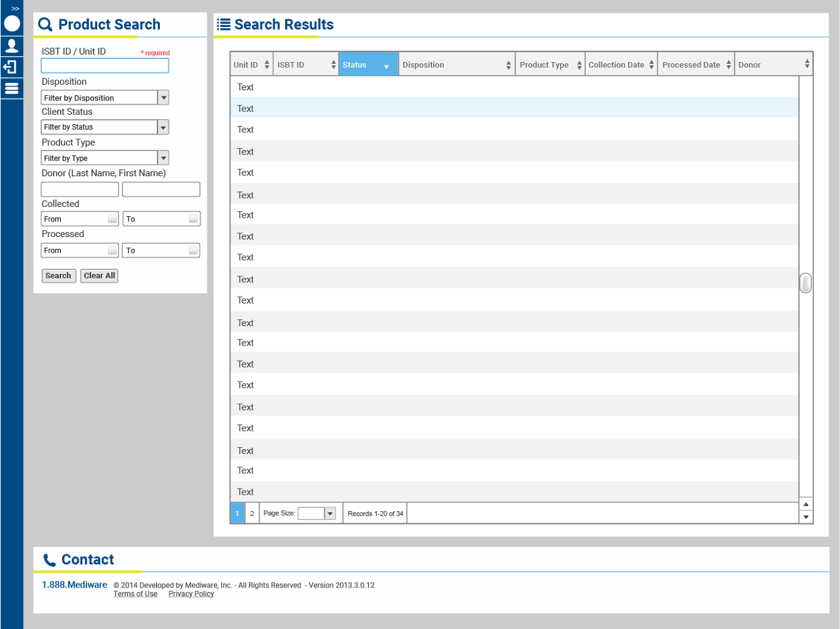840x629 pixels.
Task: Go to results page 2
Action: pyautogui.click(x=251, y=513)
